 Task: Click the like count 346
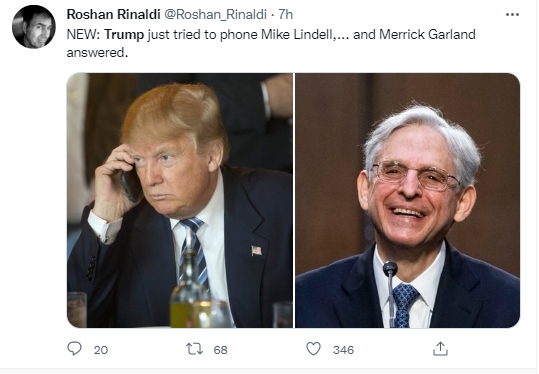coord(343,350)
